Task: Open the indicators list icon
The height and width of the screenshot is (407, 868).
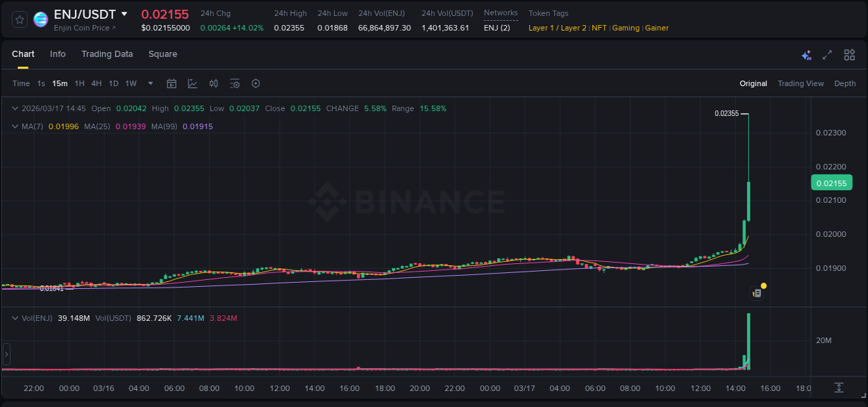Action: coord(235,83)
